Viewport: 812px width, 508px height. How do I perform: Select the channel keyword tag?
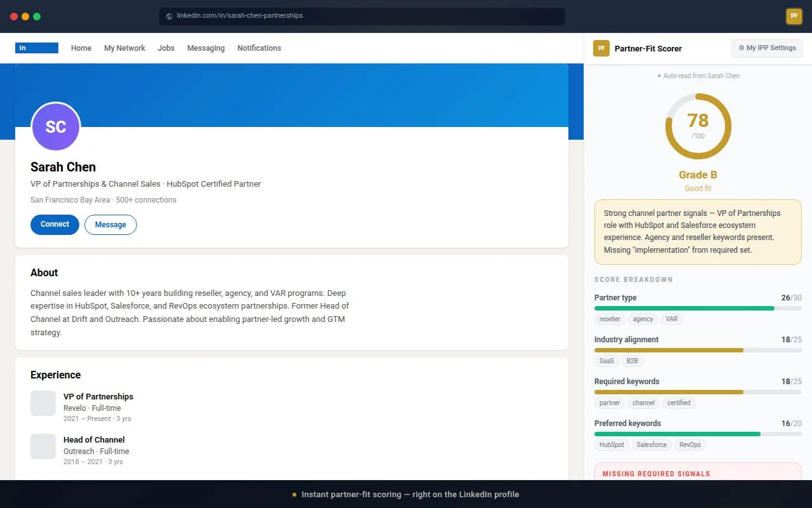pyautogui.click(x=643, y=403)
